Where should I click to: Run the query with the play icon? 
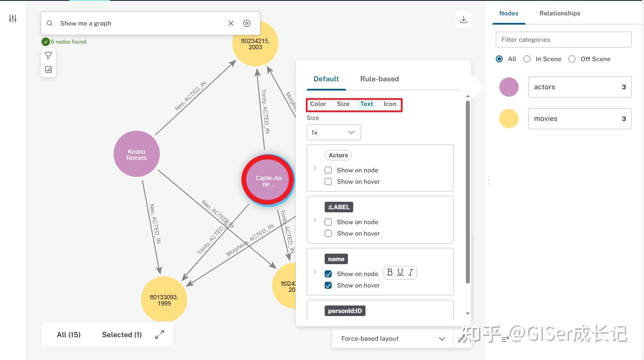click(247, 23)
